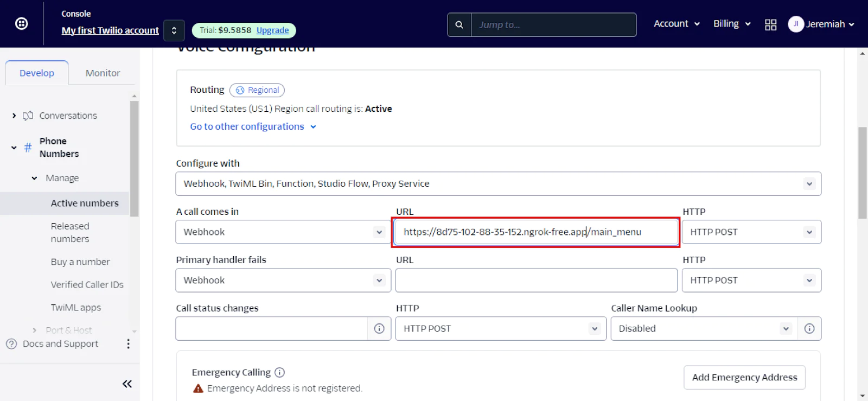Screen dimensions: 868x401
Task: Open the Configure with dropdown
Action: pos(498,183)
